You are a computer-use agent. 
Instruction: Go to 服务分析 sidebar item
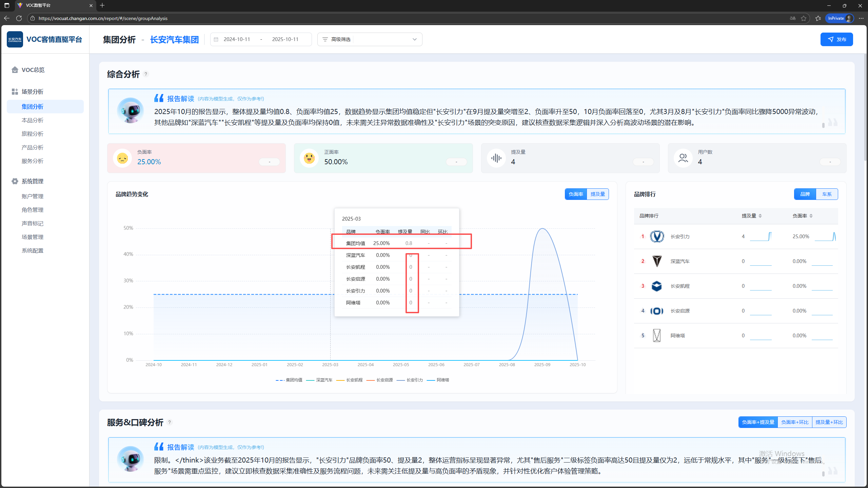33,161
